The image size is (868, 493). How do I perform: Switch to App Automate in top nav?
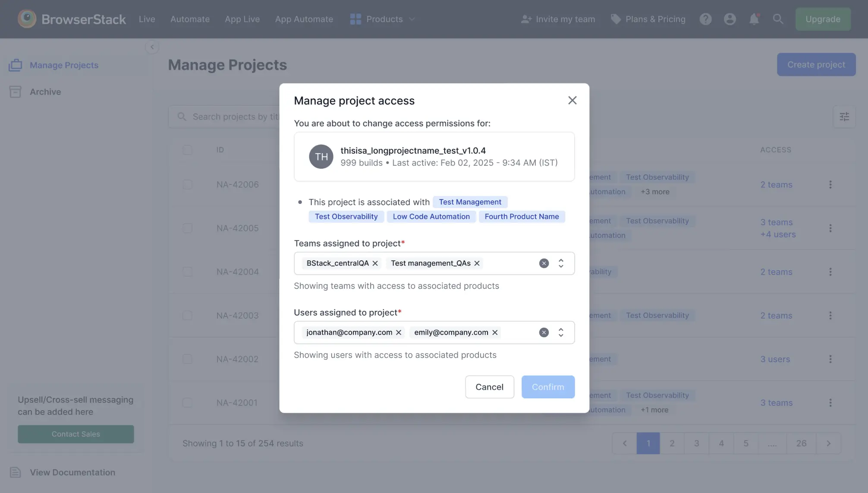[x=304, y=19]
